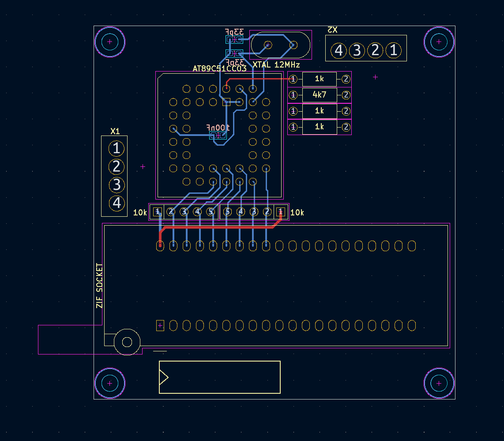This screenshot has width=504, height=441.
Task: Select pad 4 of the X2 connector
Action: (339, 50)
